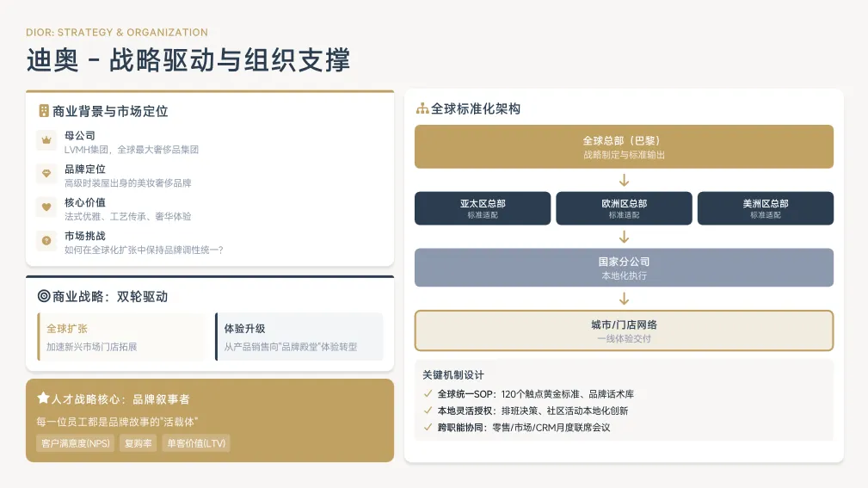Viewport: 868px width, 488px height.
Task: Click the target icon beside 商业战略
Action: pos(44,296)
